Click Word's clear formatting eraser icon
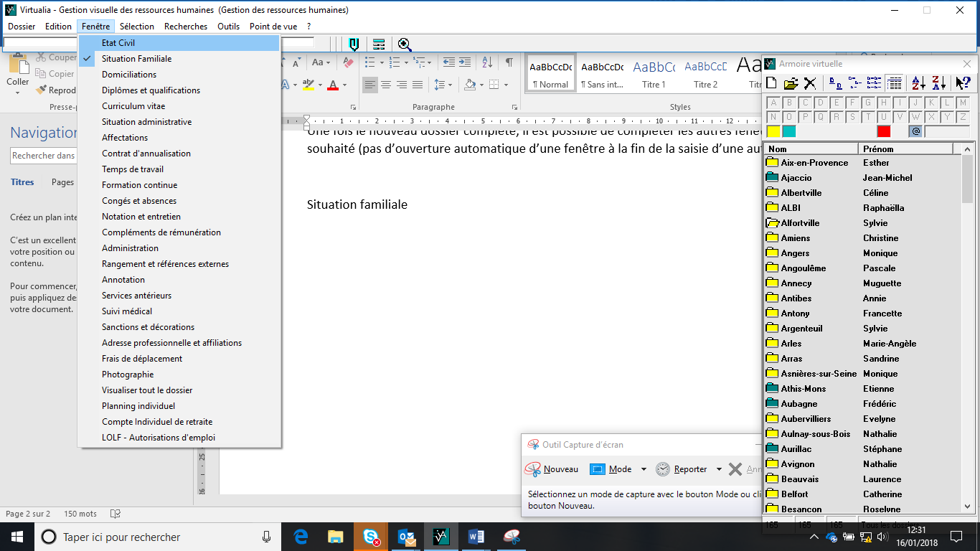 (349, 62)
